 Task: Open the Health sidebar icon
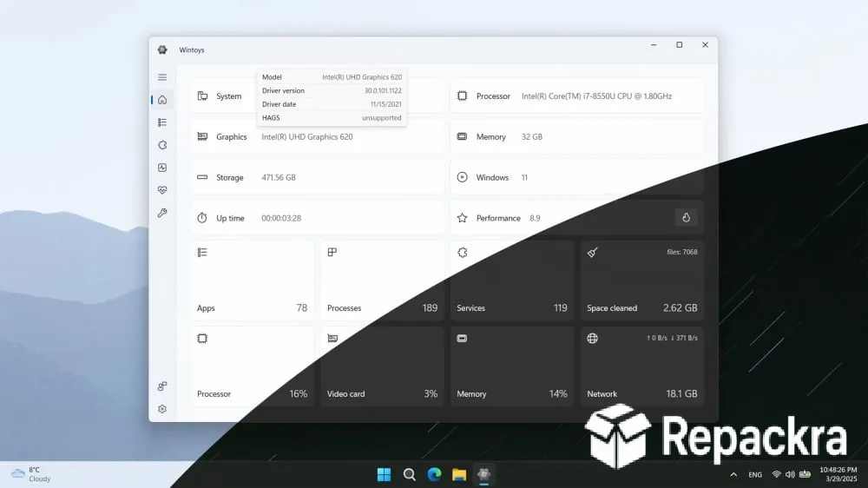click(x=162, y=190)
